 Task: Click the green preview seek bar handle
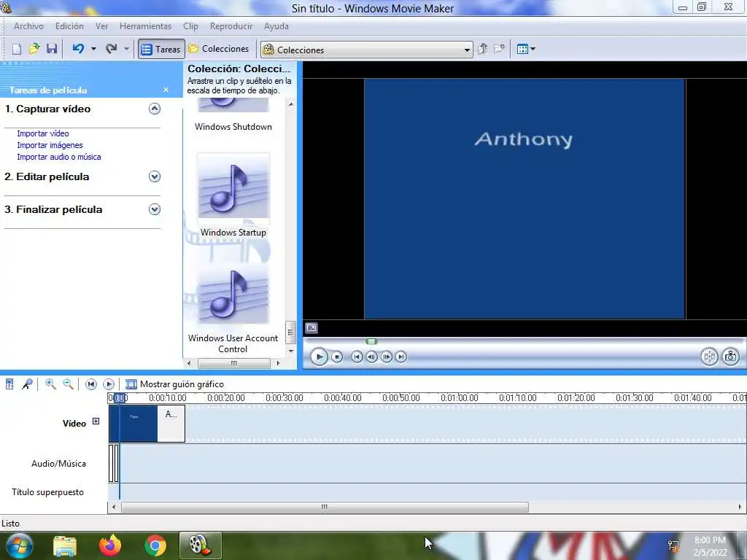click(x=371, y=341)
